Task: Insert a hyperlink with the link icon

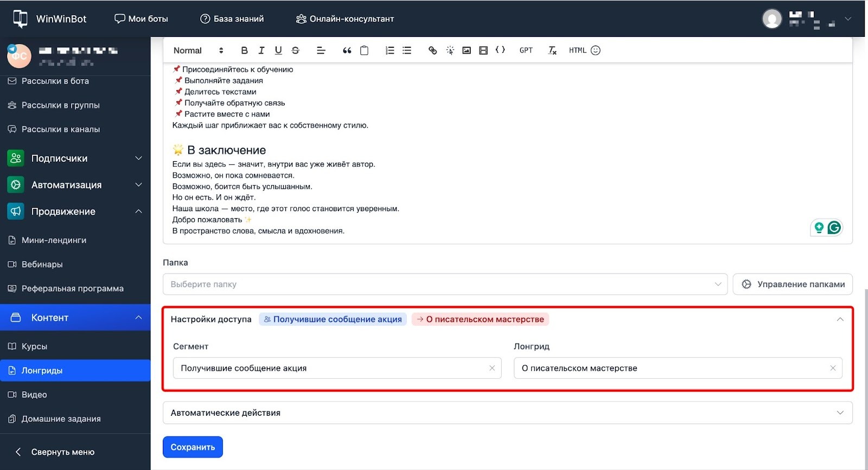Action: pyautogui.click(x=432, y=50)
